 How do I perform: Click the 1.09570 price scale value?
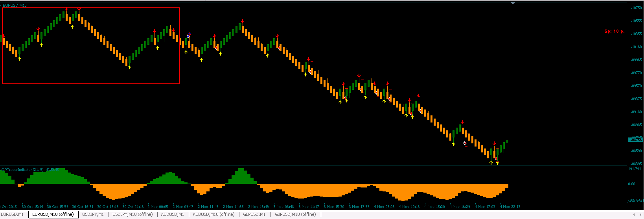pos(635,86)
